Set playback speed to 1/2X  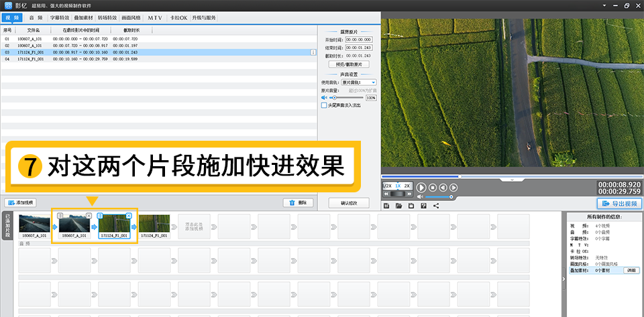click(x=387, y=186)
